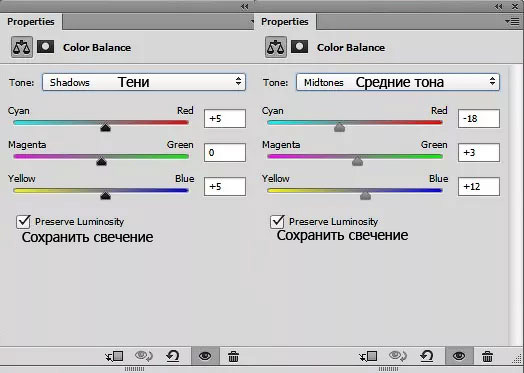524x373 pixels.
Task: Click Yellow-Blue value field showing +12
Action: pos(479,186)
